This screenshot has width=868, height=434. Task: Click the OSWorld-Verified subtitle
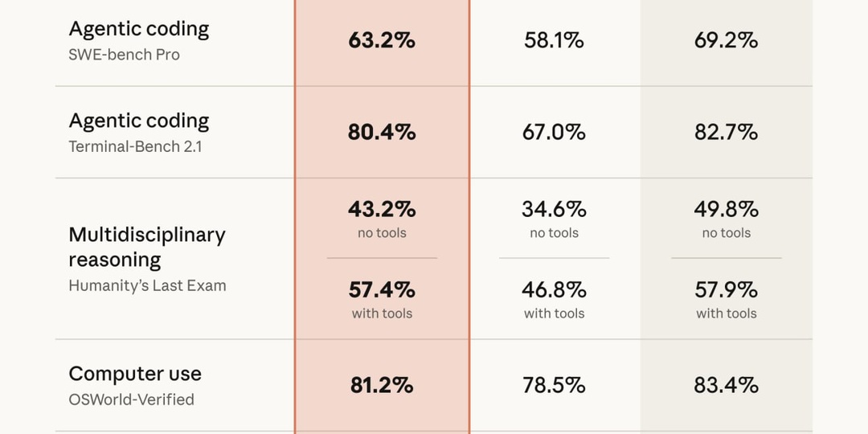coord(131,399)
